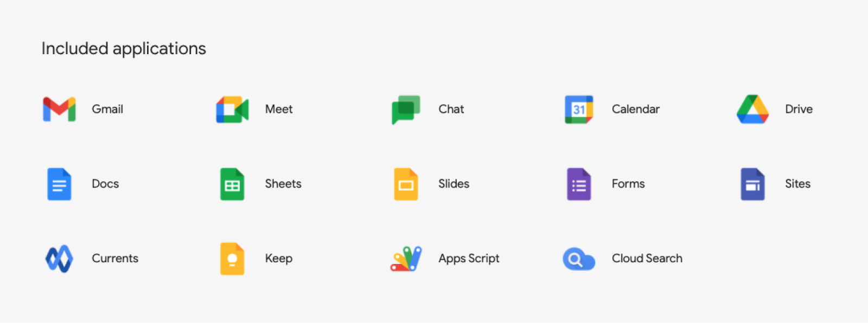Open the yellow Keep lightbulb icon

232,259
